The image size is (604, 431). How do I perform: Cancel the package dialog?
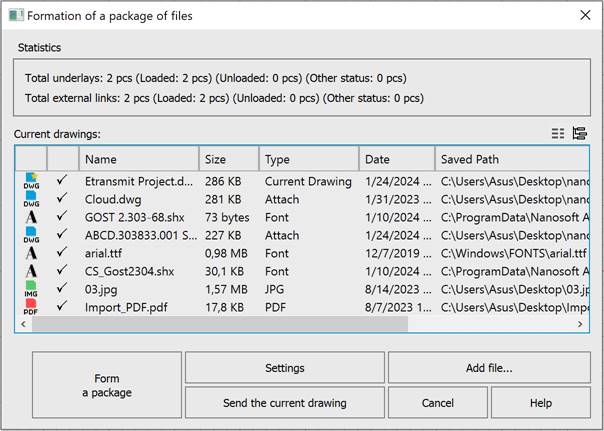(438, 402)
